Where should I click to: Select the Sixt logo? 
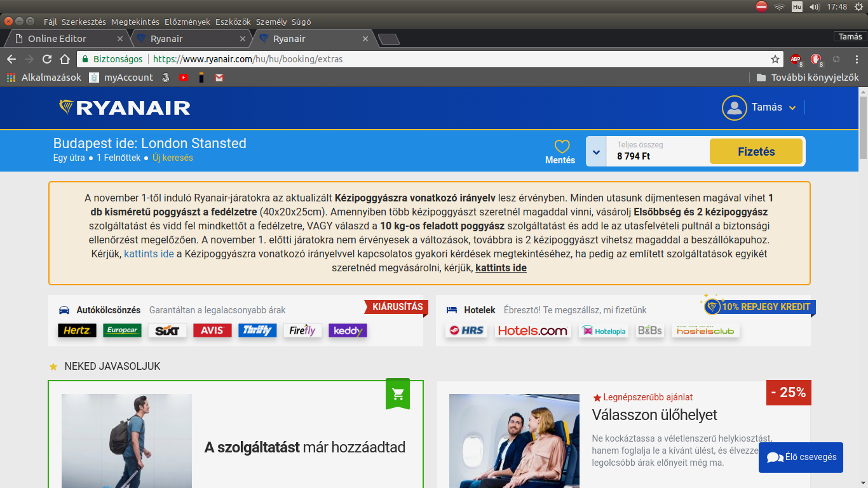coord(167,330)
